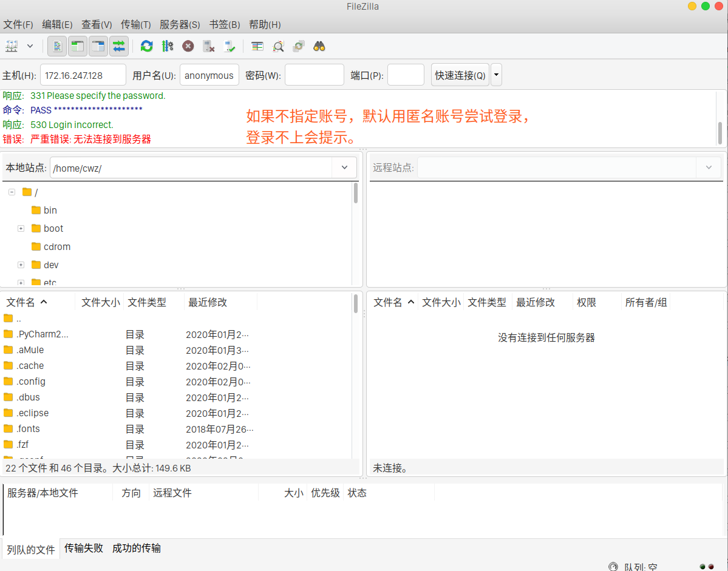Select the .aMule folder row
Image resolution: width=728 pixels, height=571 pixels.
[x=177, y=350]
